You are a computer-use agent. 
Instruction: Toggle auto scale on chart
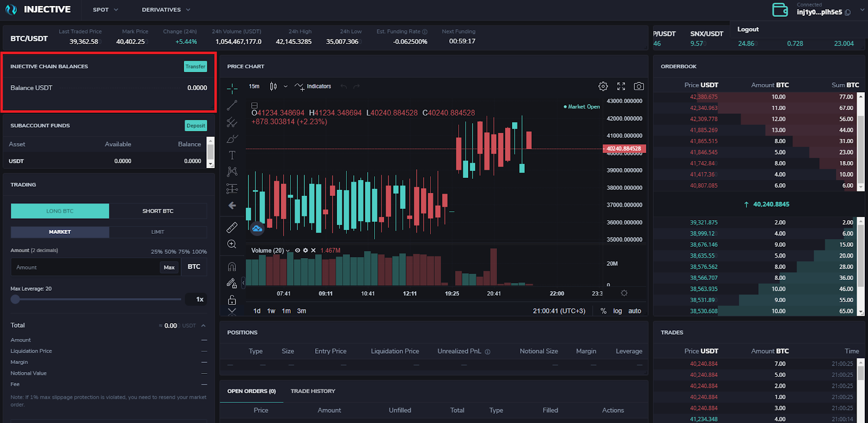pos(635,311)
